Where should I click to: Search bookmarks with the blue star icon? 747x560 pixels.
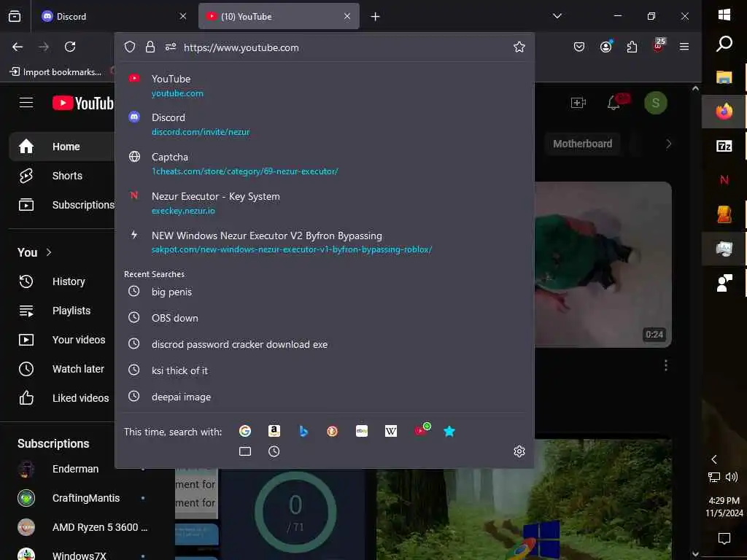point(449,431)
